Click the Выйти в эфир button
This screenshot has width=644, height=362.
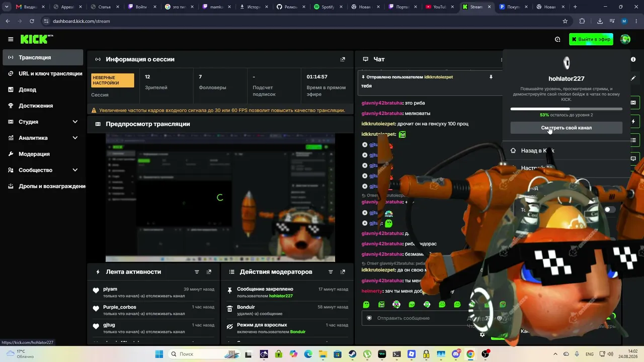pyautogui.click(x=591, y=39)
